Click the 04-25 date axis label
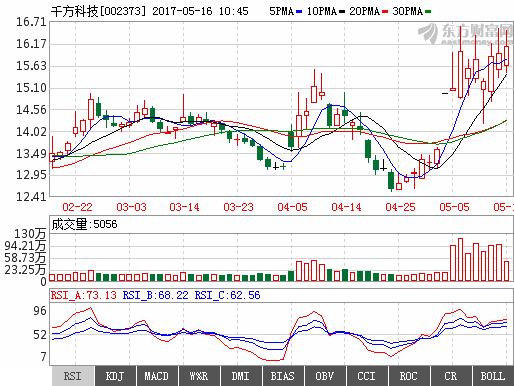This screenshot has width=514, height=386. [x=400, y=207]
